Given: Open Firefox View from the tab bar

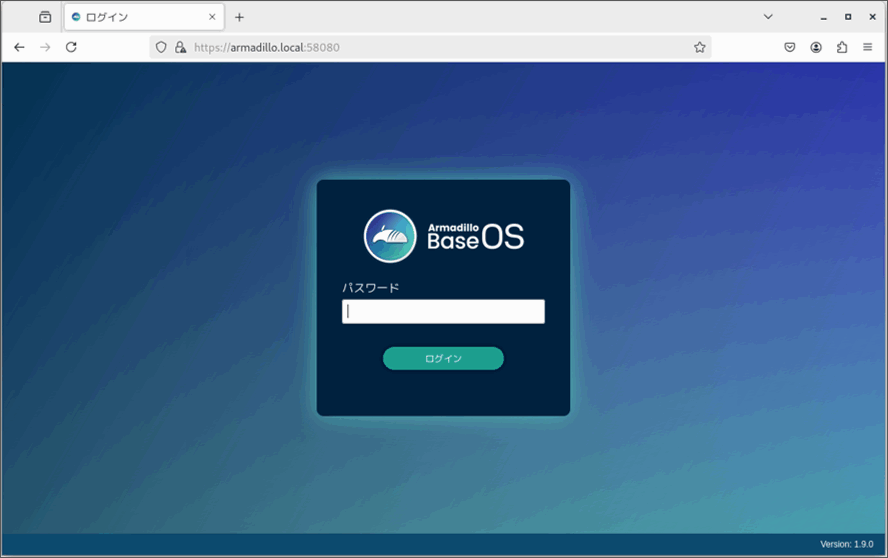Looking at the screenshot, I should (x=45, y=17).
